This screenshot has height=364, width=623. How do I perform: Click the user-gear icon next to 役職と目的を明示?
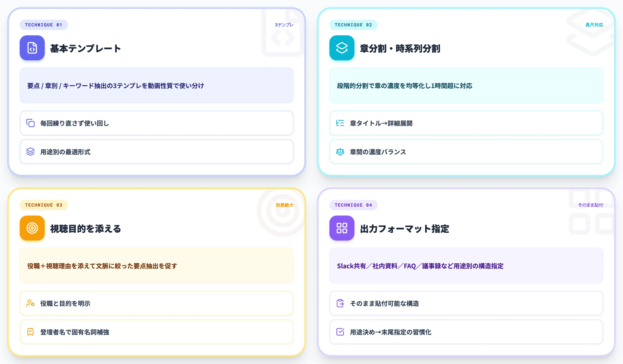30,303
